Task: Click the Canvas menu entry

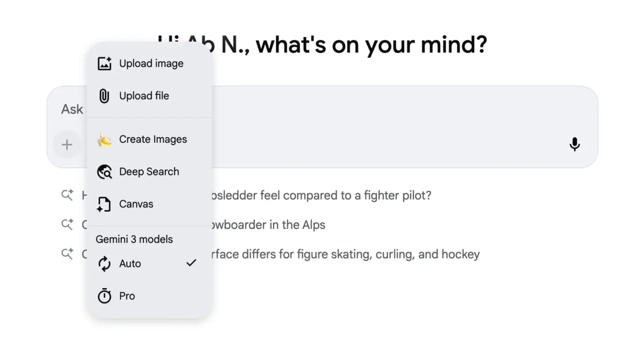Action: coord(136,204)
